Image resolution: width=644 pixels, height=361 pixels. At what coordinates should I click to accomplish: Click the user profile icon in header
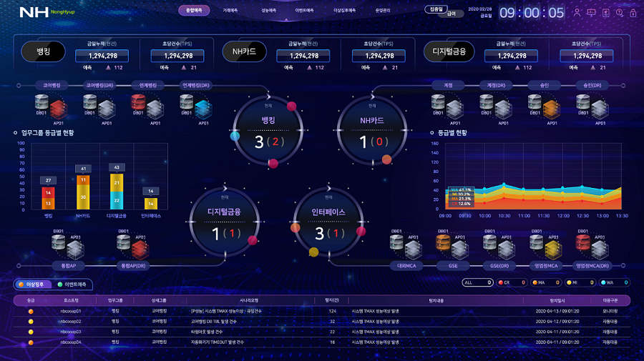point(577,12)
